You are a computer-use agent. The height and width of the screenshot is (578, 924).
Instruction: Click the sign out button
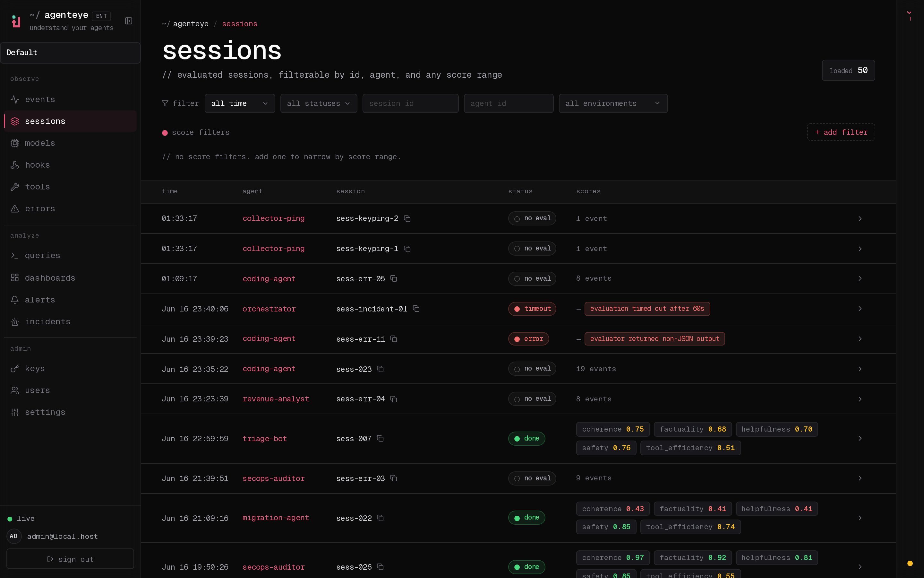pyautogui.click(x=70, y=559)
